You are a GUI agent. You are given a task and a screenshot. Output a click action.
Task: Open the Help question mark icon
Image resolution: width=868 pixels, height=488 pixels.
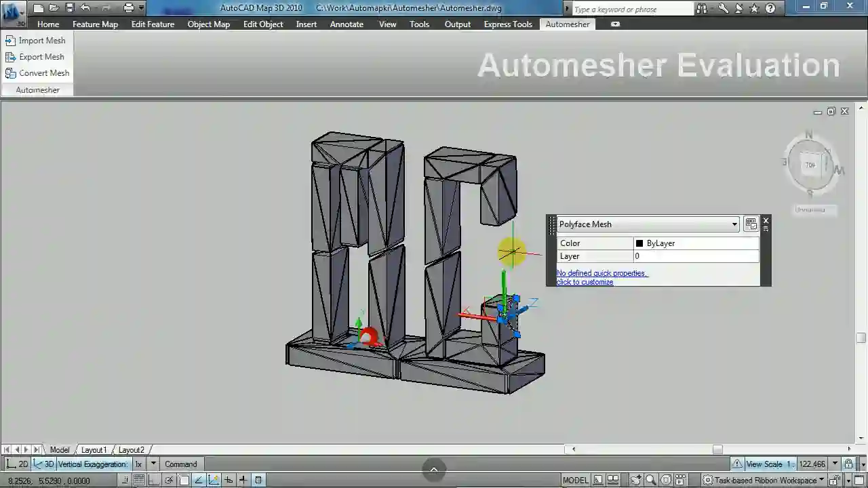point(770,9)
